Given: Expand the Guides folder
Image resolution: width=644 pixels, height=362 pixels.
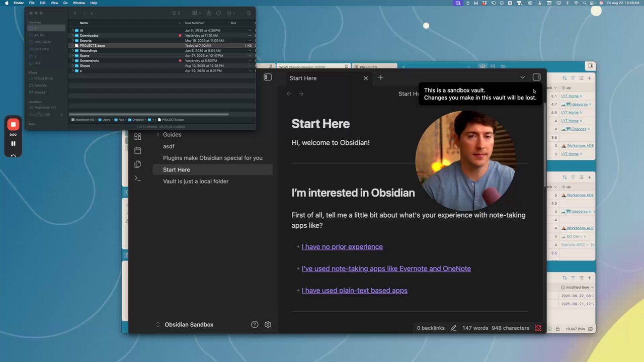Looking at the screenshot, I should [x=158, y=135].
